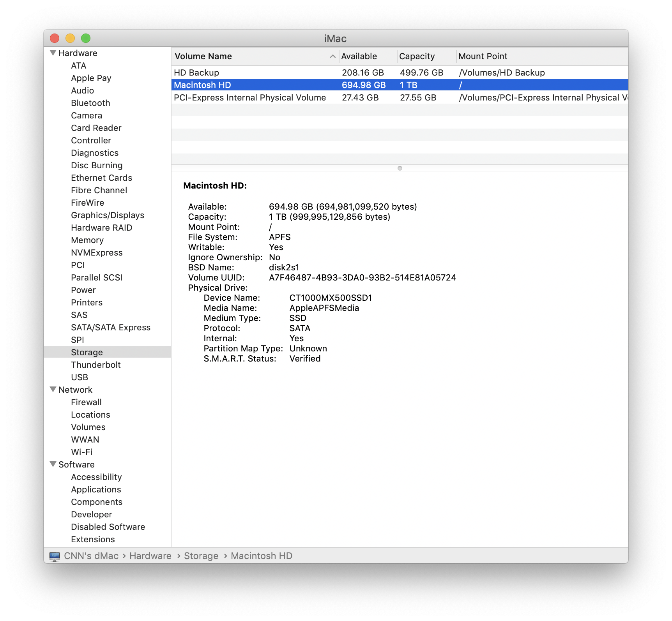Click the CT1000MX500SSD1 device name value

[331, 298]
